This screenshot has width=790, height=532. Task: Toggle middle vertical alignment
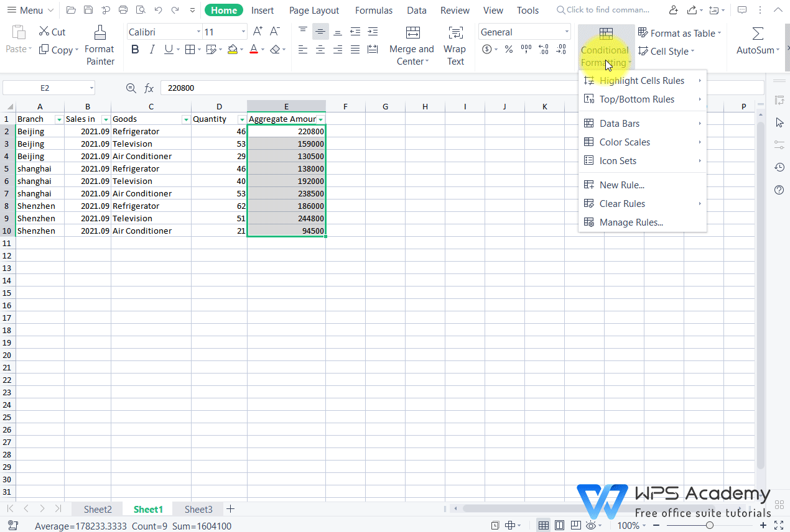320,32
